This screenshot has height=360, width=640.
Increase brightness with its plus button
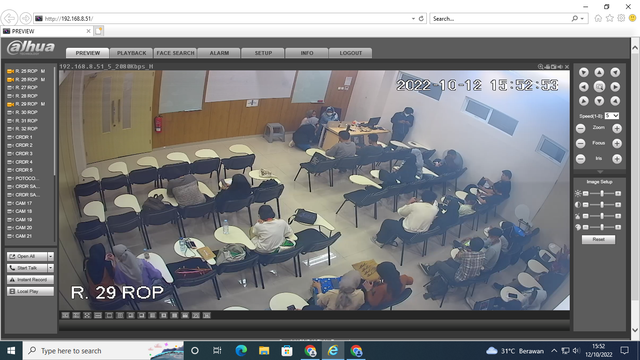[618, 193]
